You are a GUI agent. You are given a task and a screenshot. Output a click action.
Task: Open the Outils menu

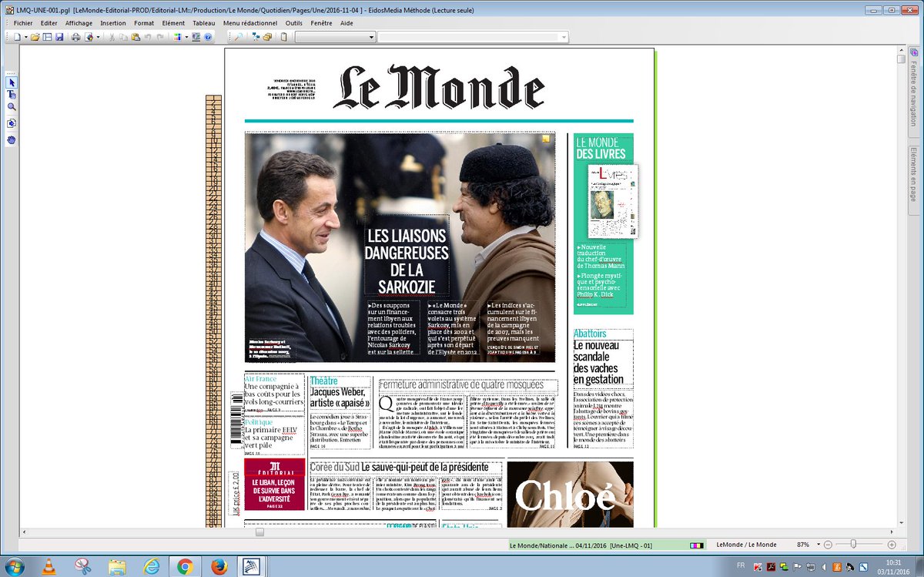click(x=294, y=23)
